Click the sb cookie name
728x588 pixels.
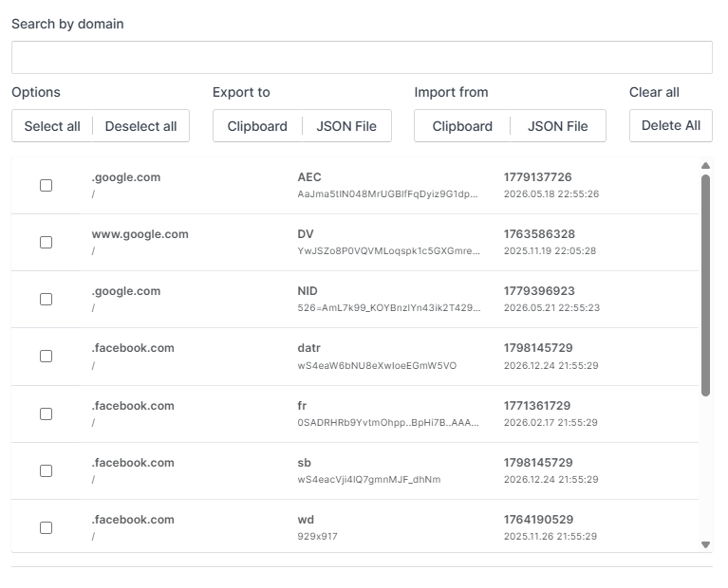[304, 463]
